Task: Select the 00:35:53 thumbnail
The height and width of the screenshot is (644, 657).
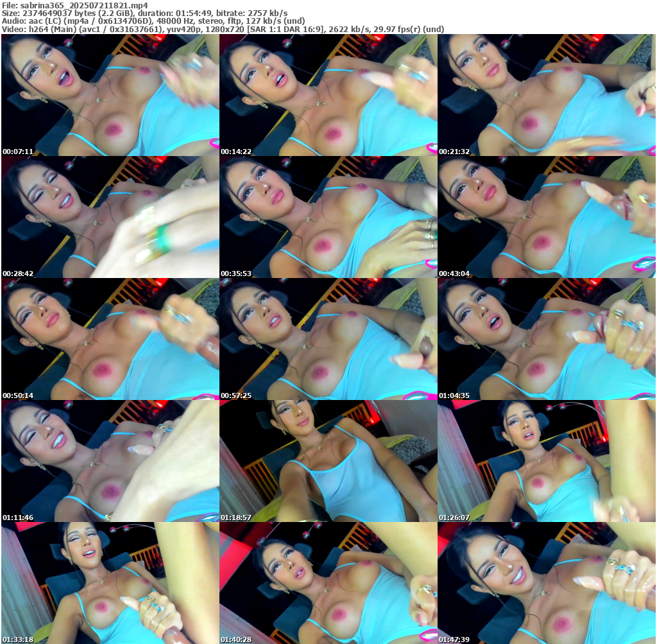Action: 328,217
